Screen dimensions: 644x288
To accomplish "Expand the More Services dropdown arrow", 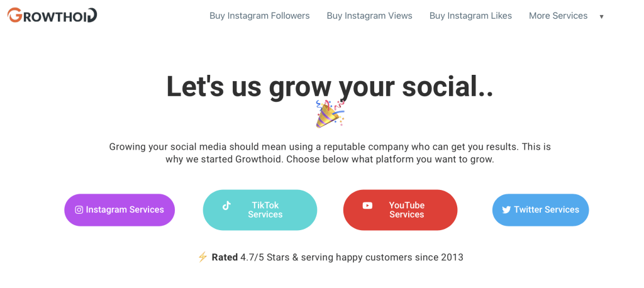I will tap(601, 17).
